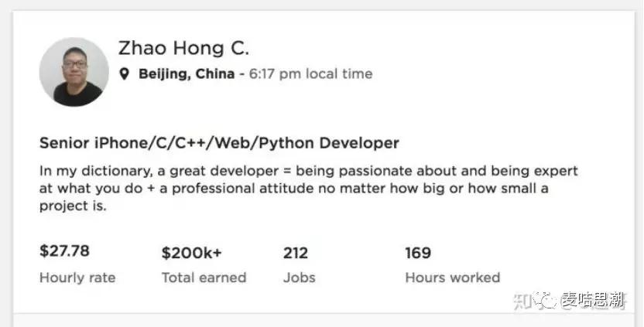Click the 'project is.' text in bio

click(72, 206)
